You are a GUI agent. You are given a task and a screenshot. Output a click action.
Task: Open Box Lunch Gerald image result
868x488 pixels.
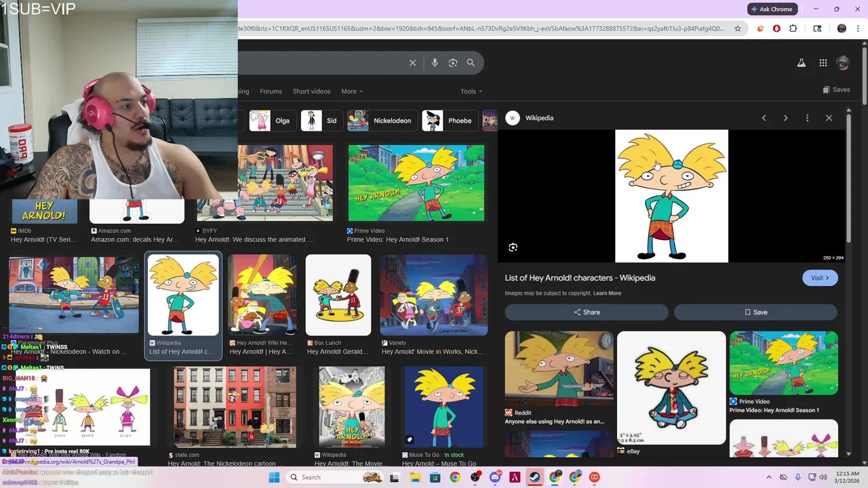pyautogui.click(x=338, y=296)
